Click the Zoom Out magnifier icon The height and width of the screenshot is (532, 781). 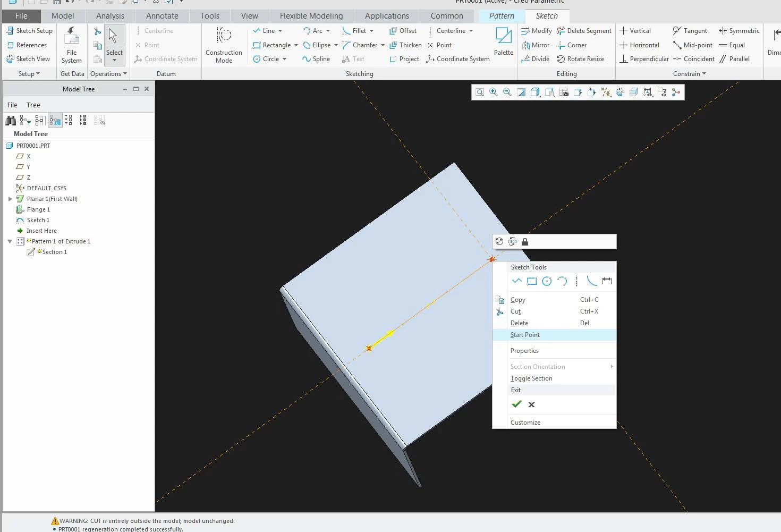[507, 92]
